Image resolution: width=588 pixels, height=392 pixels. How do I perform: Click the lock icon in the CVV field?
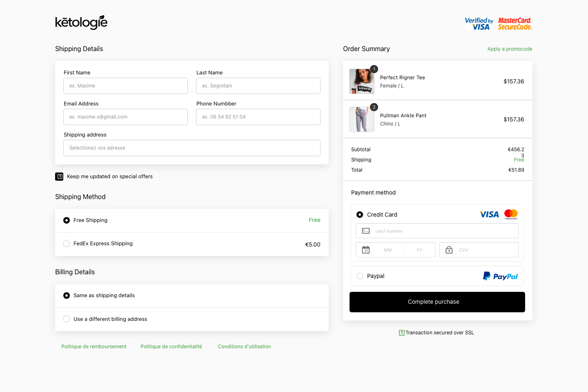pos(449,249)
